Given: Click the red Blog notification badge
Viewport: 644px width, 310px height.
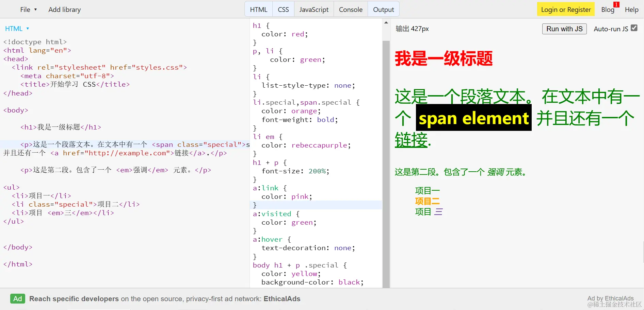Looking at the screenshot, I should tap(616, 4).
